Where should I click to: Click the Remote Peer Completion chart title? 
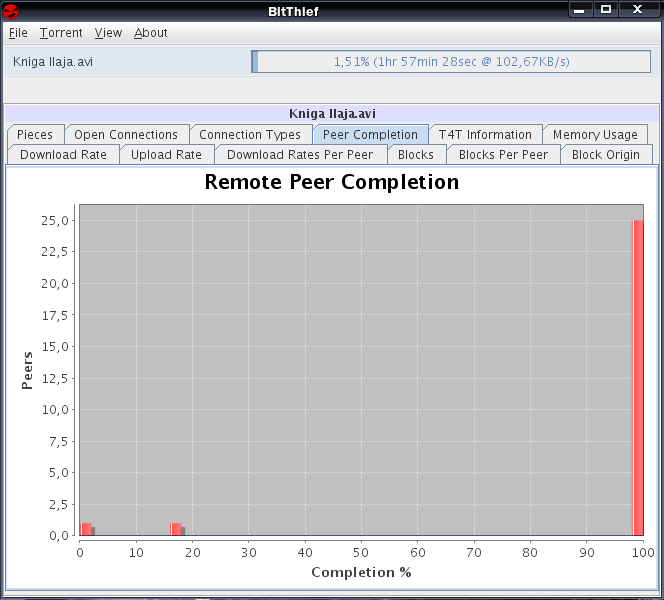[x=332, y=182]
